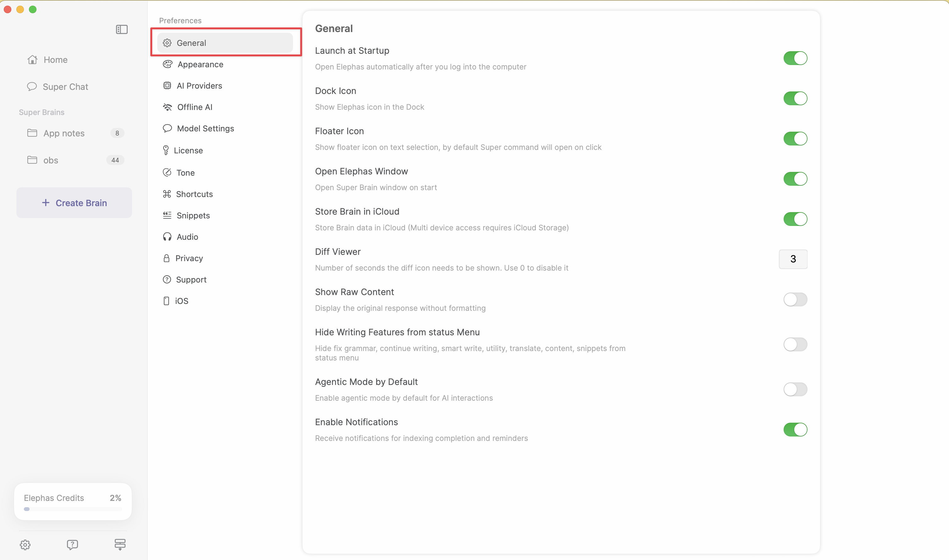
Task: Switch to AI Providers preferences
Action: click(x=225, y=86)
